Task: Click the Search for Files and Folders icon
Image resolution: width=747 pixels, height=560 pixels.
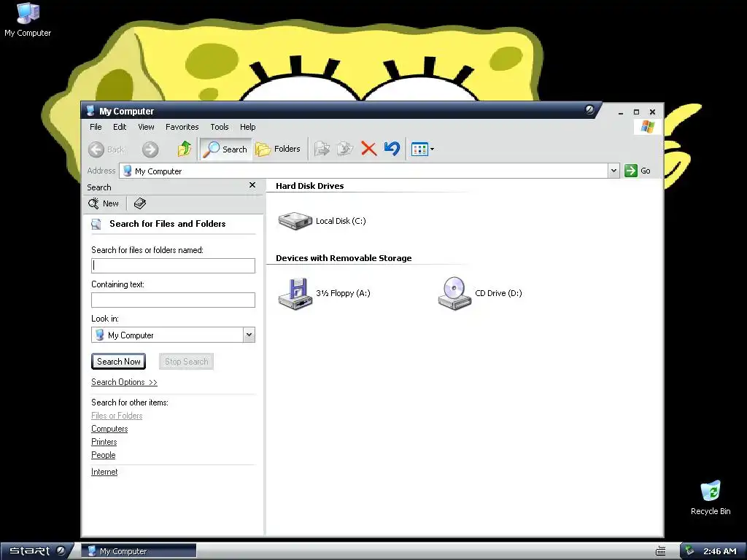Action: 96,225
